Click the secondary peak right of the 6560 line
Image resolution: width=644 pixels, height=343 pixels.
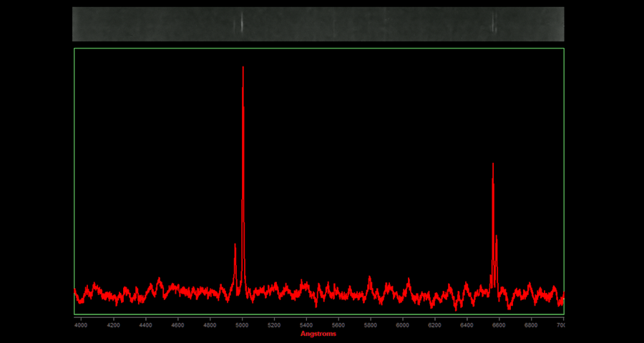tap(497, 237)
